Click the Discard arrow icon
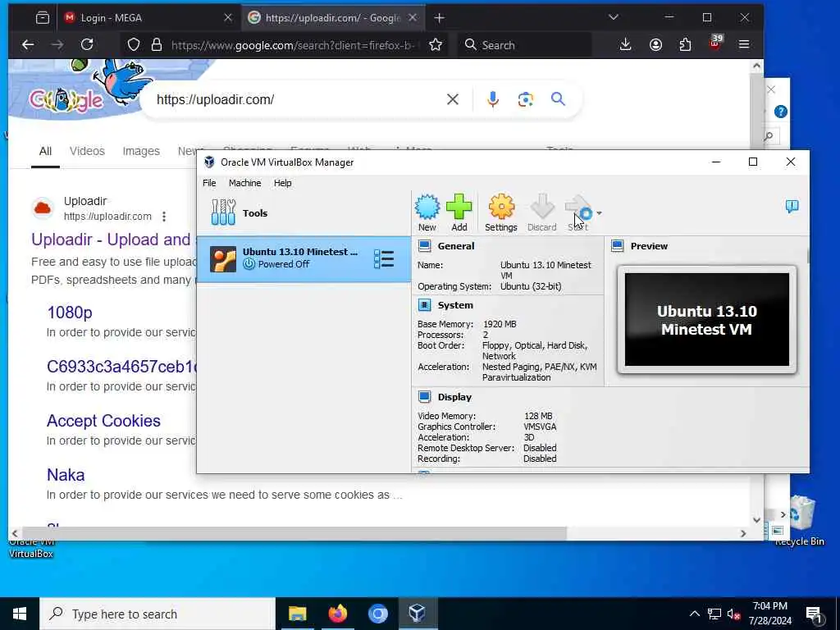This screenshot has height=630, width=840. coord(541,212)
